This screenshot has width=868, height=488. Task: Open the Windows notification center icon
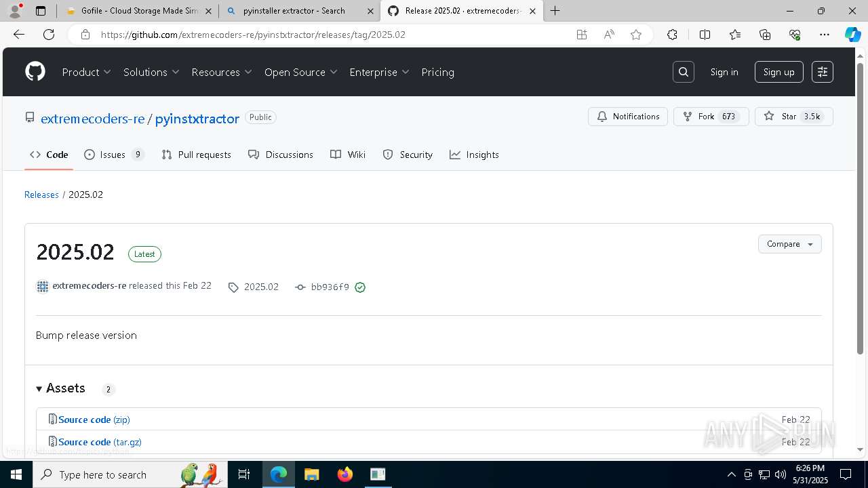tap(846, 474)
